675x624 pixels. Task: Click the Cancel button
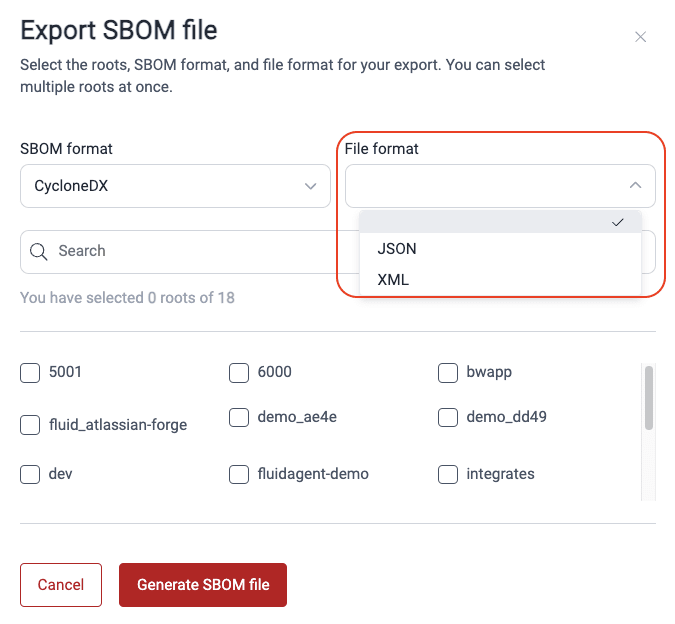point(61,585)
